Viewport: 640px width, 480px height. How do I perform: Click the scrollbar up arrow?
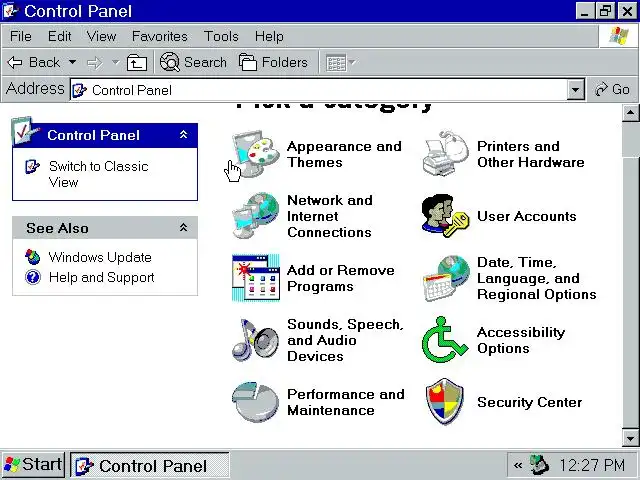[631, 113]
